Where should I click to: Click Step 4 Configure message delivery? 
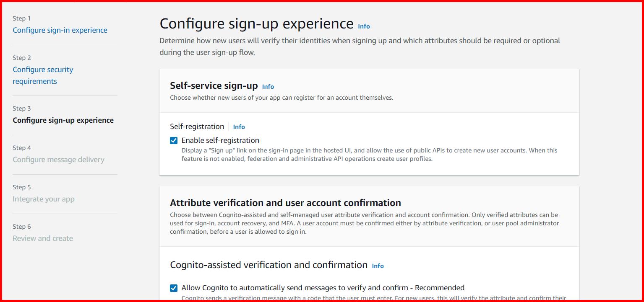59,159
